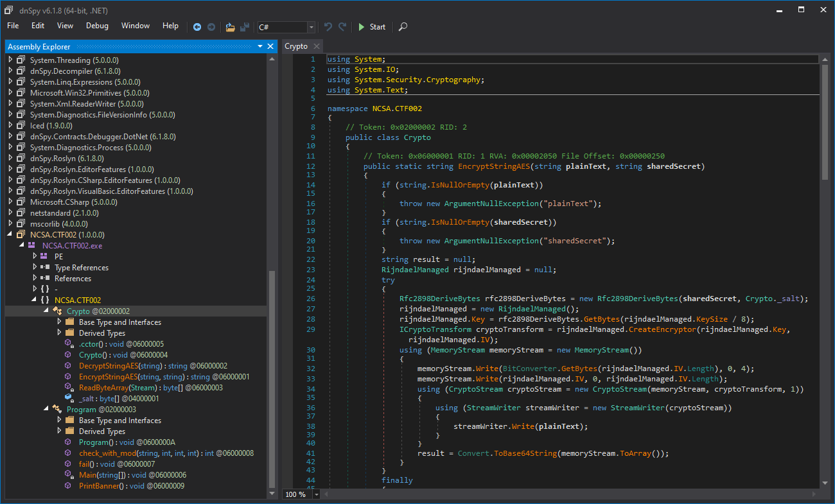Image resolution: width=835 pixels, height=504 pixels.
Task: Open Assembly Explorer window options dropdown arrow
Action: [x=260, y=46]
